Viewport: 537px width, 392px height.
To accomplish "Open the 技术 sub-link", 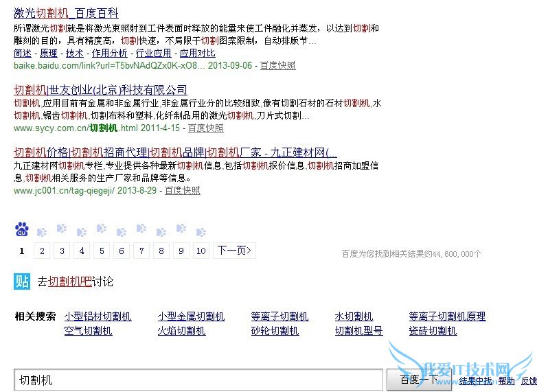I will 75,53.
